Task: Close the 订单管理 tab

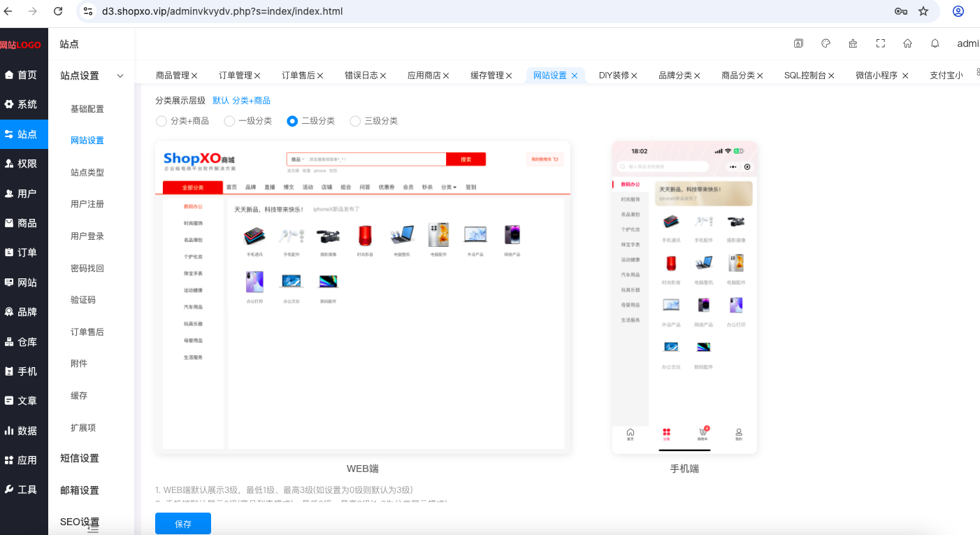Action: click(257, 76)
